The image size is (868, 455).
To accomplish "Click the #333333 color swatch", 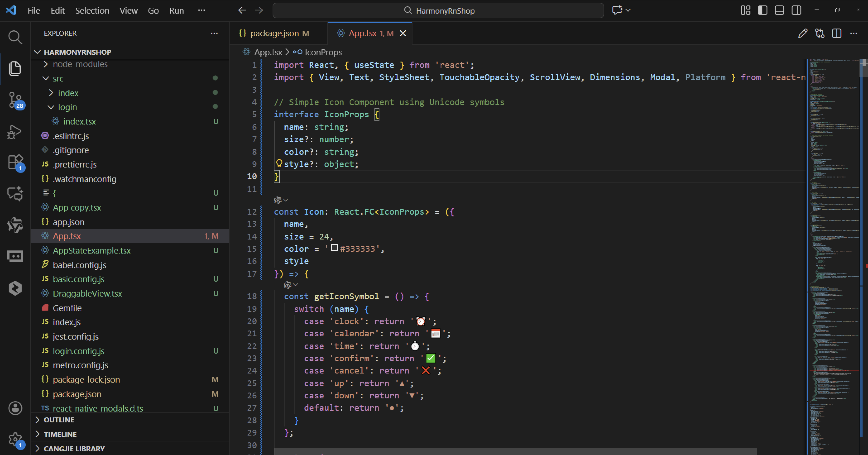I will [334, 248].
